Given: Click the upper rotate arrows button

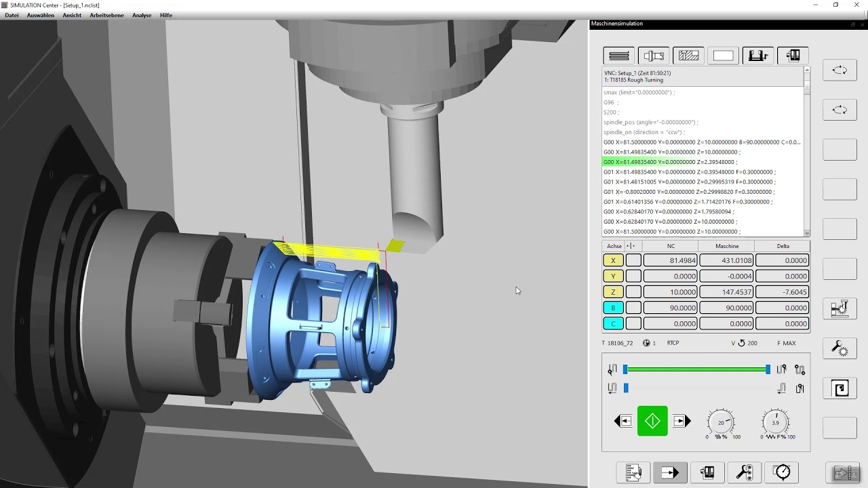Looking at the screenshot, I should click(x=840, y=70).
